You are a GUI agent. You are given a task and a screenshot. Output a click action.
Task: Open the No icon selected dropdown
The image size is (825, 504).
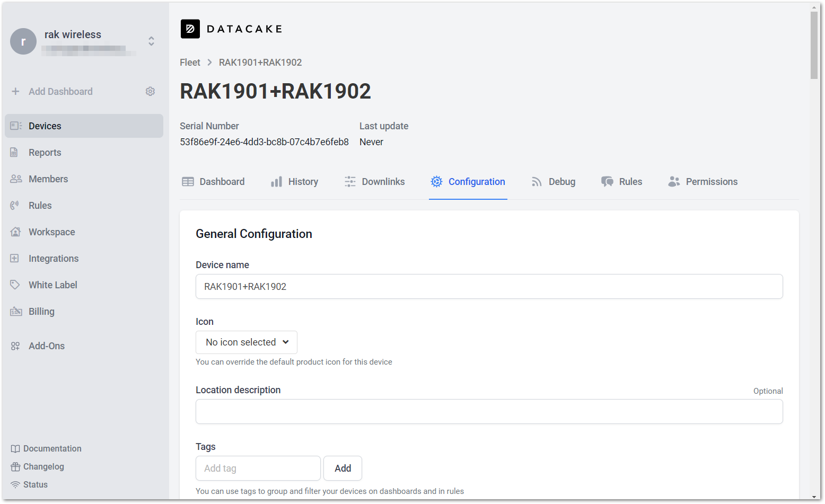pos(247,342)
